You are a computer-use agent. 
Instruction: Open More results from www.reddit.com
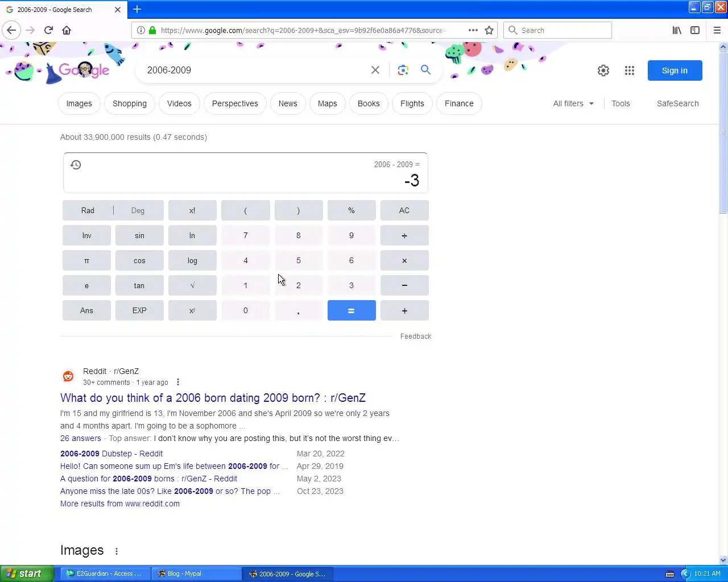120,504
